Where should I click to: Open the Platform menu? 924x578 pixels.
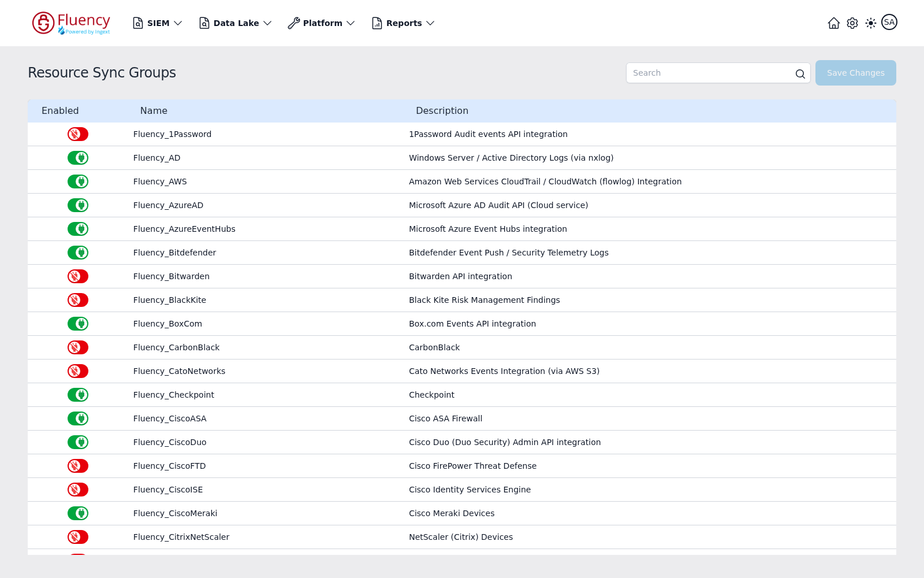(x=322, y=23)
